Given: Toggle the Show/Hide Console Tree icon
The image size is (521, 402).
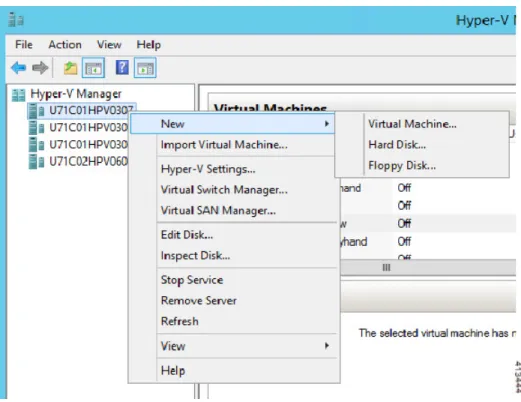Looking at the screenshot, I should [x=93, y=68].
